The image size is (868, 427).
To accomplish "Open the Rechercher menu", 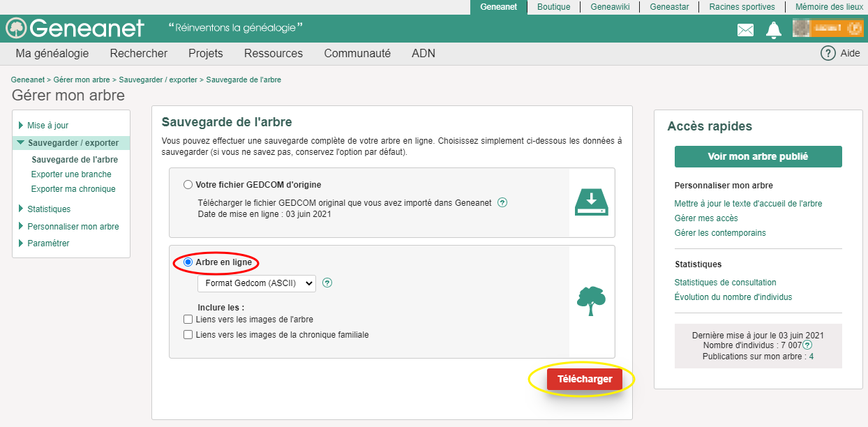I will (x=138, y=54).
